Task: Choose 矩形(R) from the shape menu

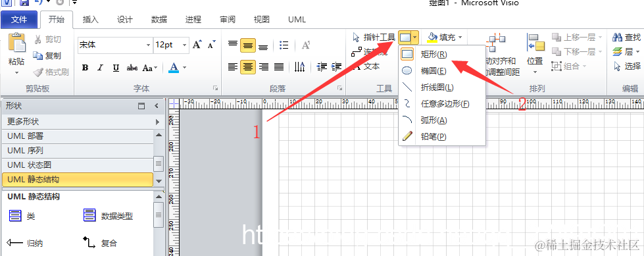Action: point(442,54)
